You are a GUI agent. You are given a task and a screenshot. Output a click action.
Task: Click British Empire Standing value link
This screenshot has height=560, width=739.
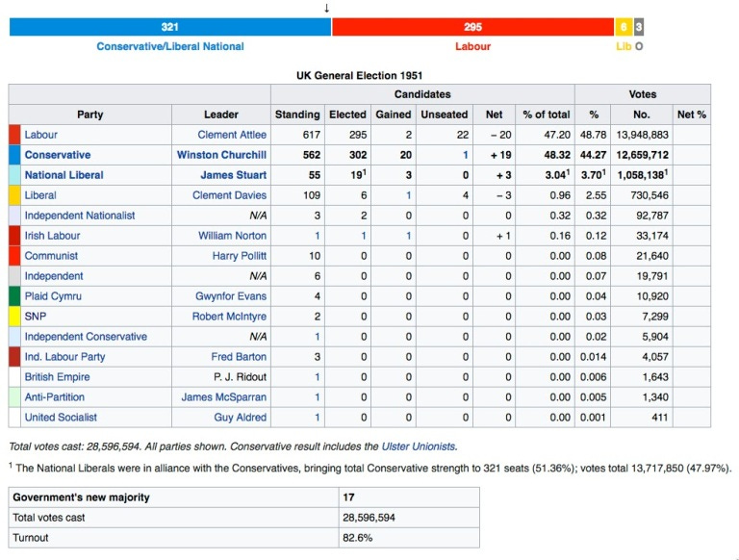[x=318, y=377]
